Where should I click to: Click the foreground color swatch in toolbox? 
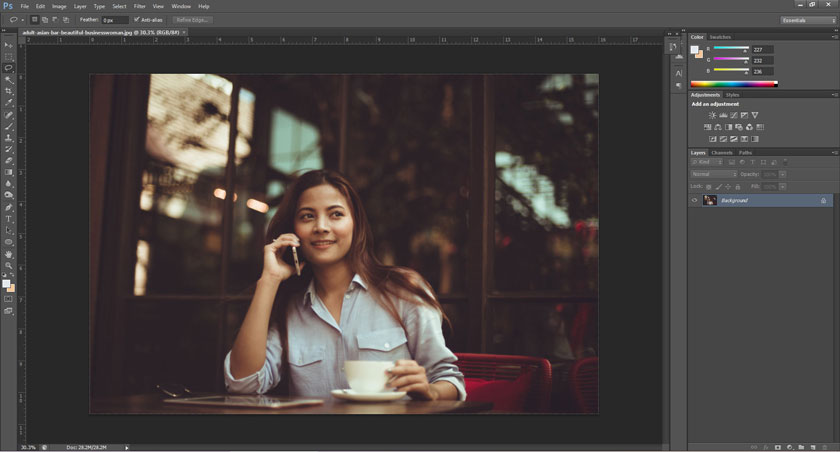point(6,284)
